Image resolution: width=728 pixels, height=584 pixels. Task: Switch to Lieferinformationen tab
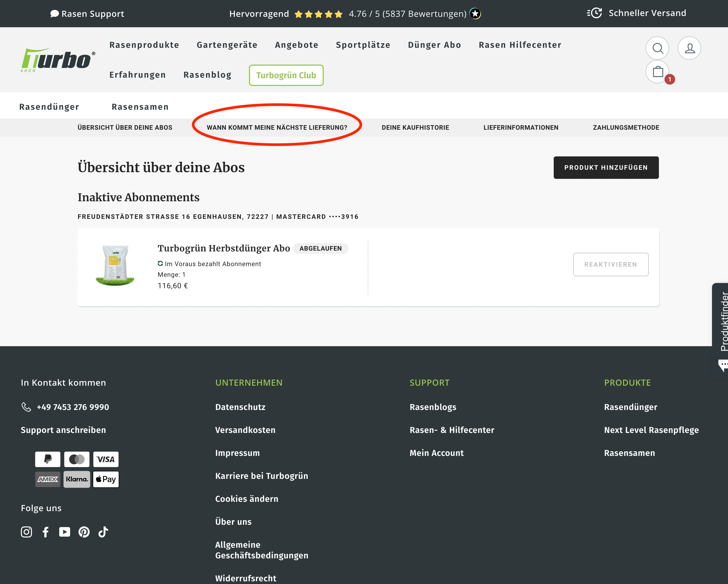tap(521, 127)
